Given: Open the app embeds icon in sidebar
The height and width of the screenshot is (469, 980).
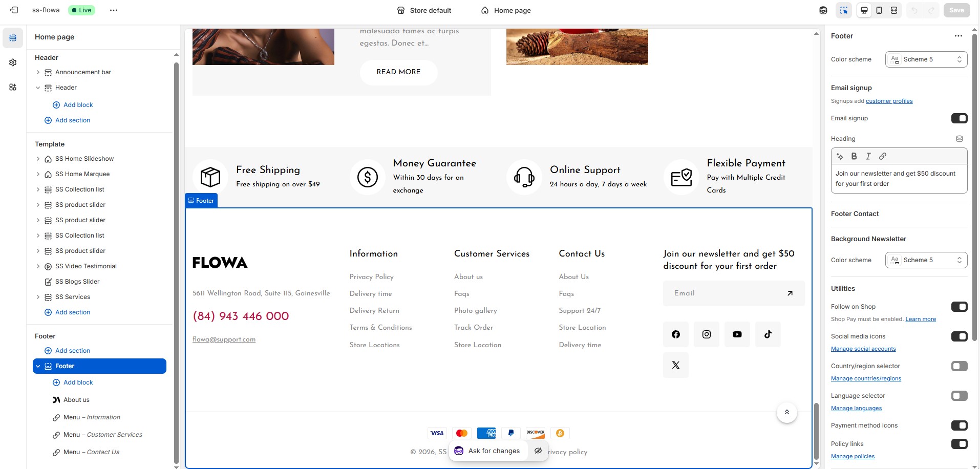Looking at the screenshot, I should click(13, 87).
